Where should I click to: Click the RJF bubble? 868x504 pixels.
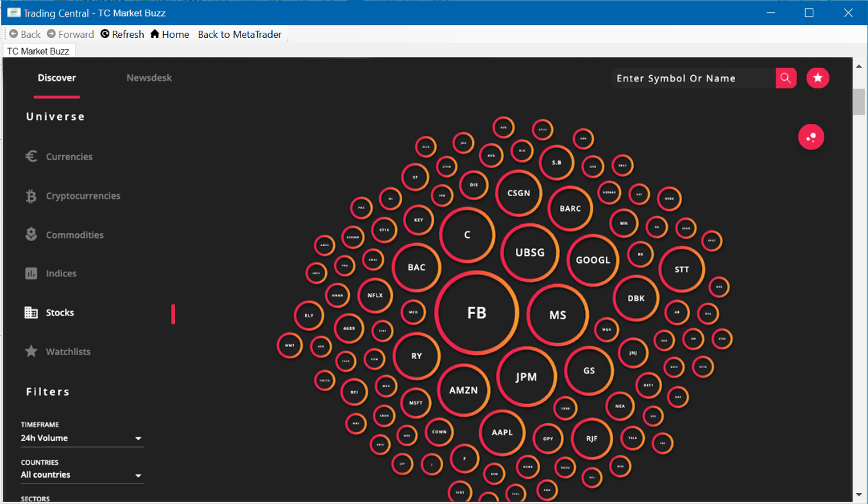tap(591, 439)
